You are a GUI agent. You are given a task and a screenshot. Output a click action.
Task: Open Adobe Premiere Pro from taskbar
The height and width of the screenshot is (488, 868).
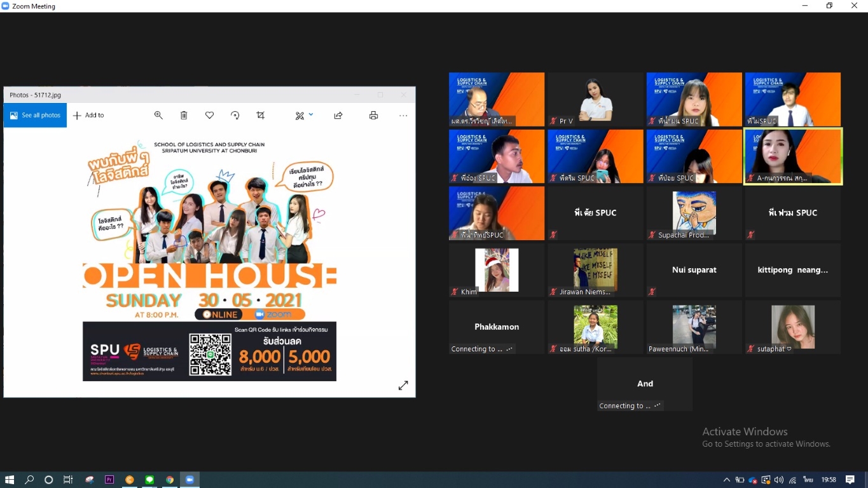[109, 480]
